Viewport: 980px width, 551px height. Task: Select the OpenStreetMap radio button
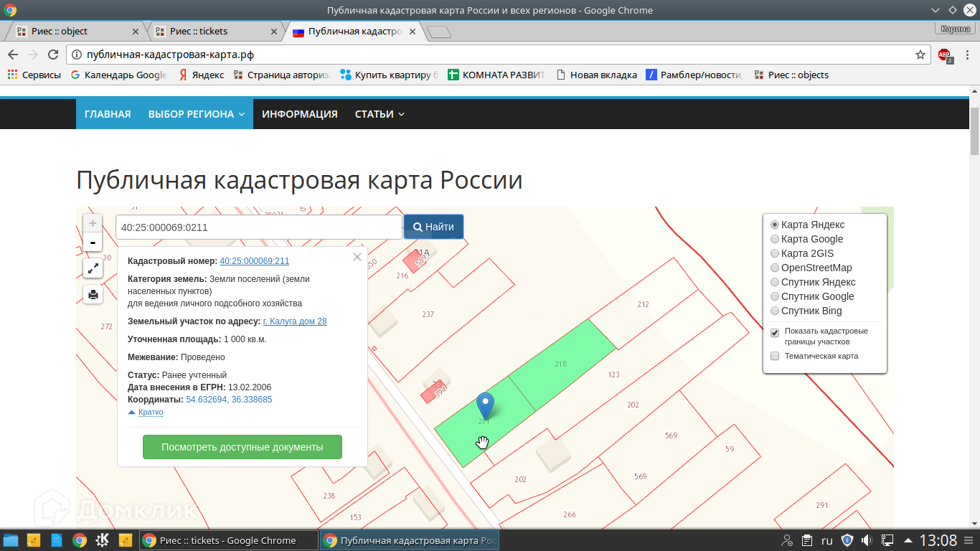coord(775,268)
